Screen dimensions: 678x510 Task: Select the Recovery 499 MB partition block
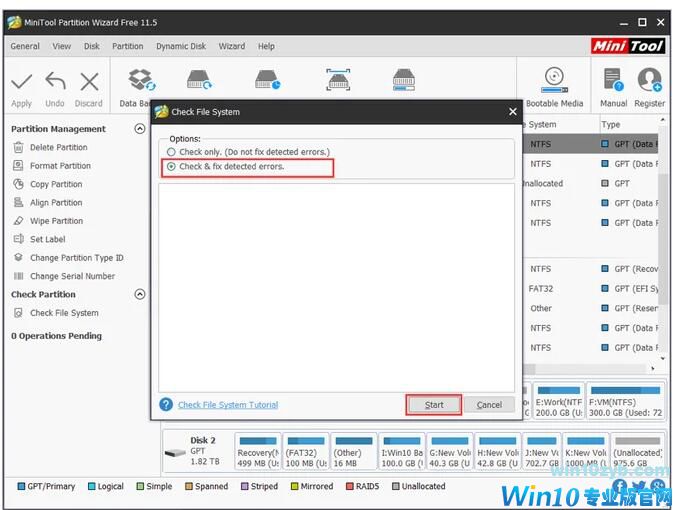coord(258,452)
